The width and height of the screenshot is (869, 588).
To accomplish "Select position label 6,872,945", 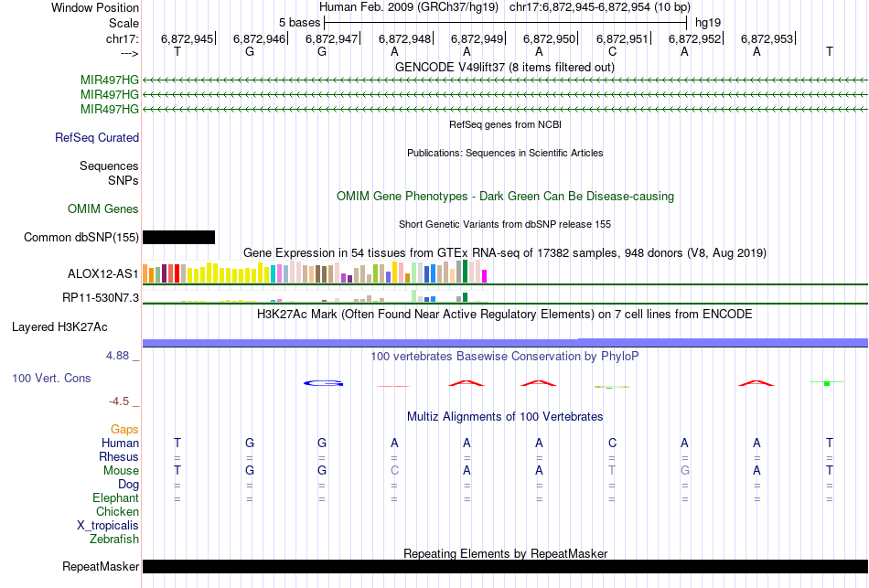I will pyautogui.click(x=187, y=38).
